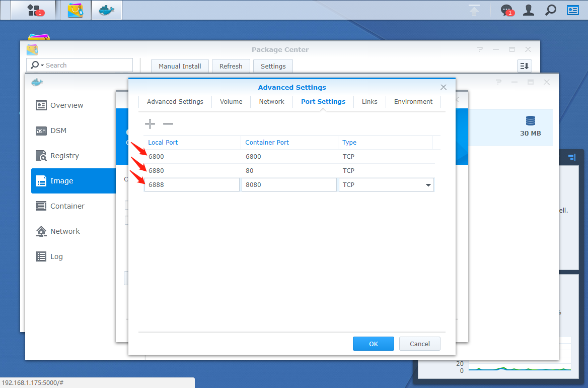Sort by Container Port column header
Viewport: 588px width, 388px height.
point(289,143)
